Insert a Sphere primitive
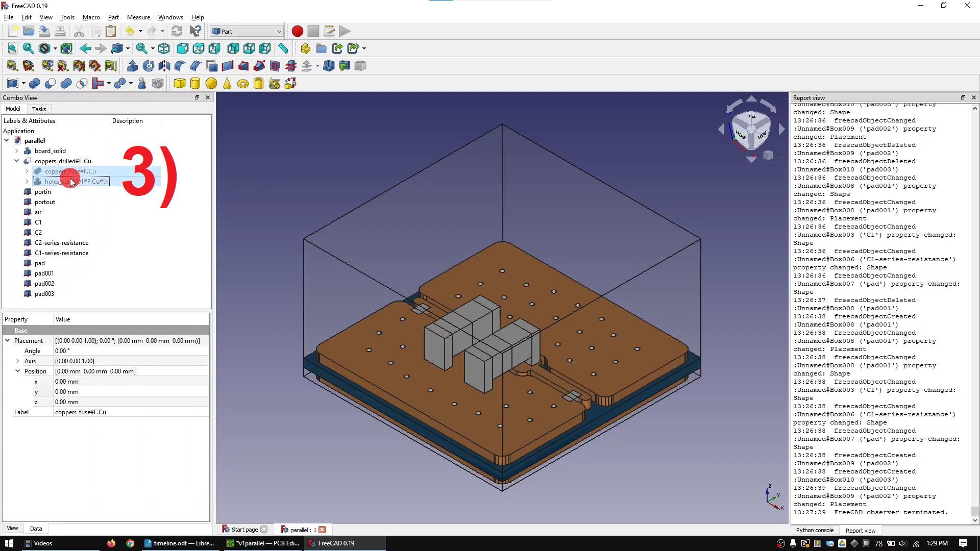Image resolution: width=980 pixels, height=551 pixels. pyautogui.click(x=211, y=83)
